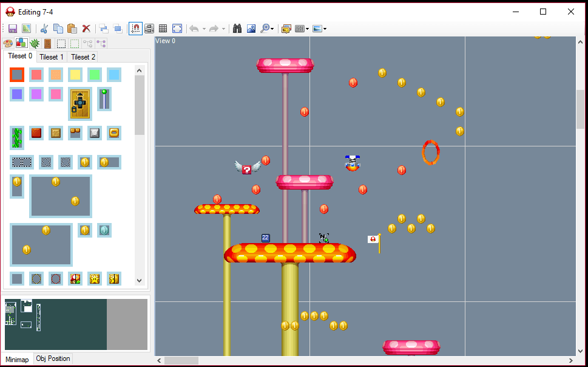Switch to the Tileset 1 tab

pyautogui.click(x=51, y=57)
